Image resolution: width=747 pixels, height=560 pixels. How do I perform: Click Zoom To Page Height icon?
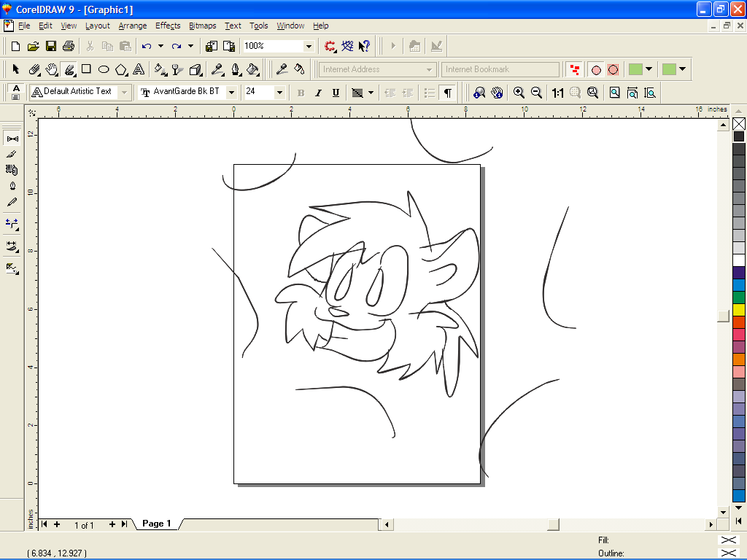650,93
